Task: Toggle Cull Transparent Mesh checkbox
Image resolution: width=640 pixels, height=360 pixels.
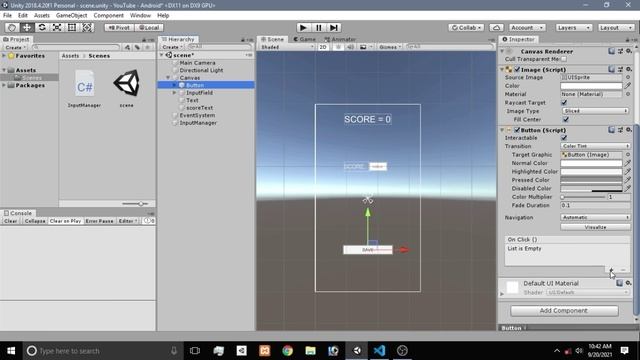Action: coord(564,59)
